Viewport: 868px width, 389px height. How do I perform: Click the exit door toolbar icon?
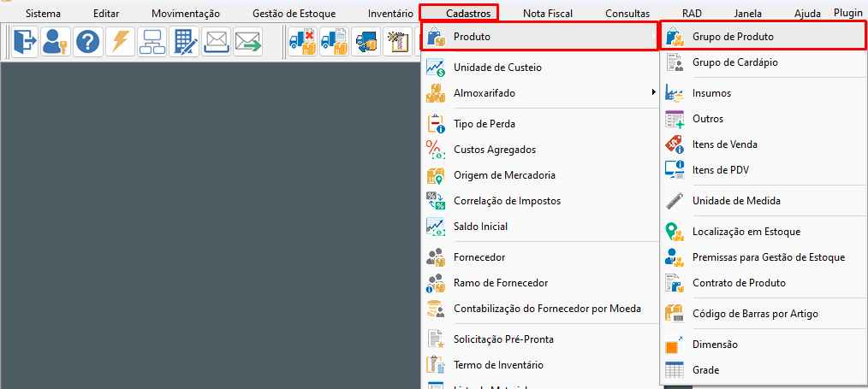coord(25,42)
